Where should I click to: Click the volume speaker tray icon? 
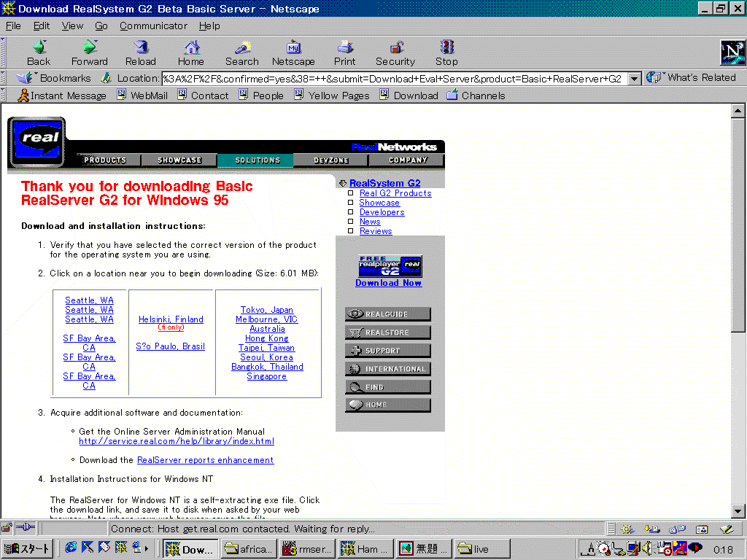(x=647, y=548)
